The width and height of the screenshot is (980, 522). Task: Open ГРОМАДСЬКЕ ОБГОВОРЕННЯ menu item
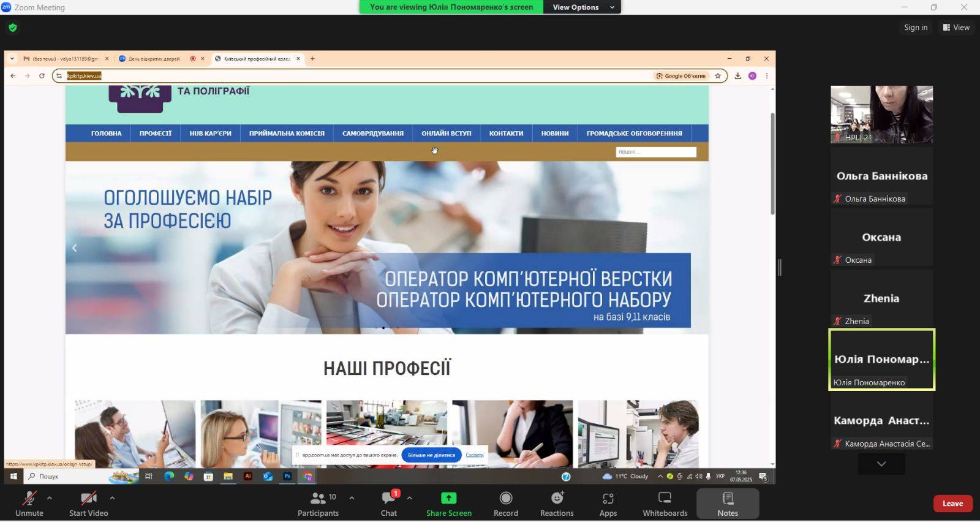click(x=635, y=133)
